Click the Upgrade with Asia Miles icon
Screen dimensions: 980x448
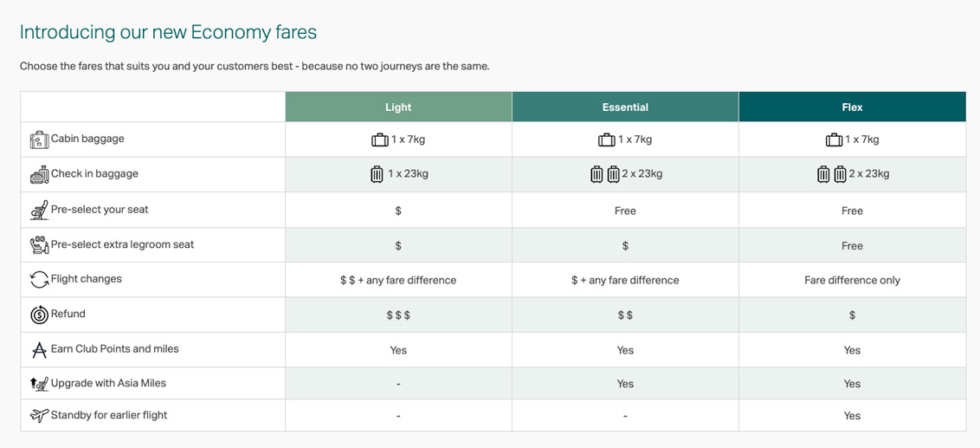[39, 384]
